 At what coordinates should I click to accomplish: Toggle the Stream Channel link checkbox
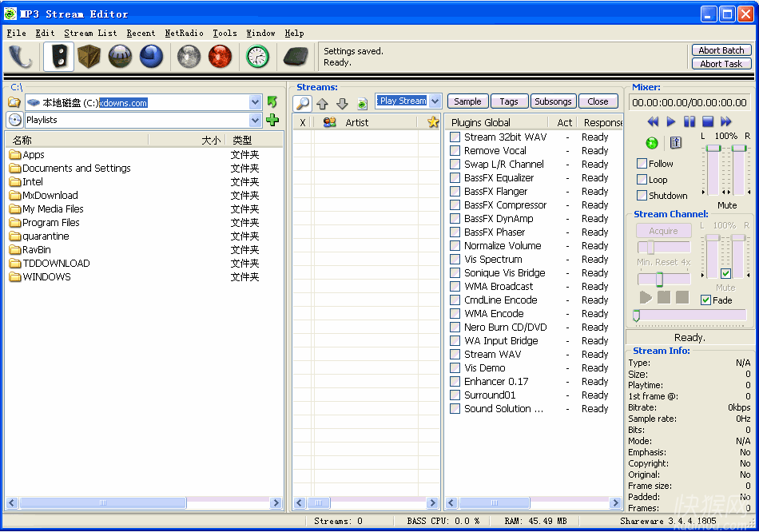click(x=725, y=273)
